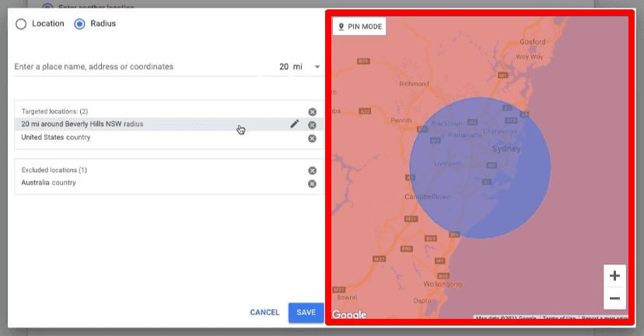The image size is (644, 336).
Task: Click the radius value field showing 20
Action: pos(275,67)
